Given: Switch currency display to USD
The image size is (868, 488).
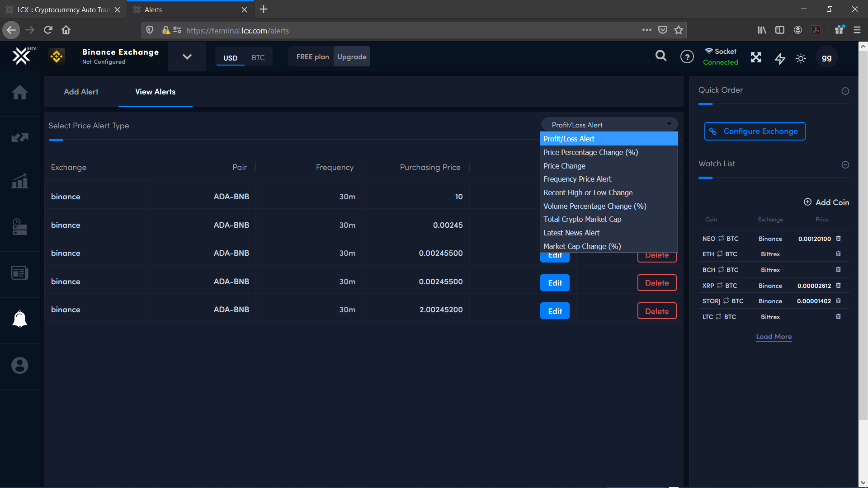Looking at the screenshot, I should 231,58.
